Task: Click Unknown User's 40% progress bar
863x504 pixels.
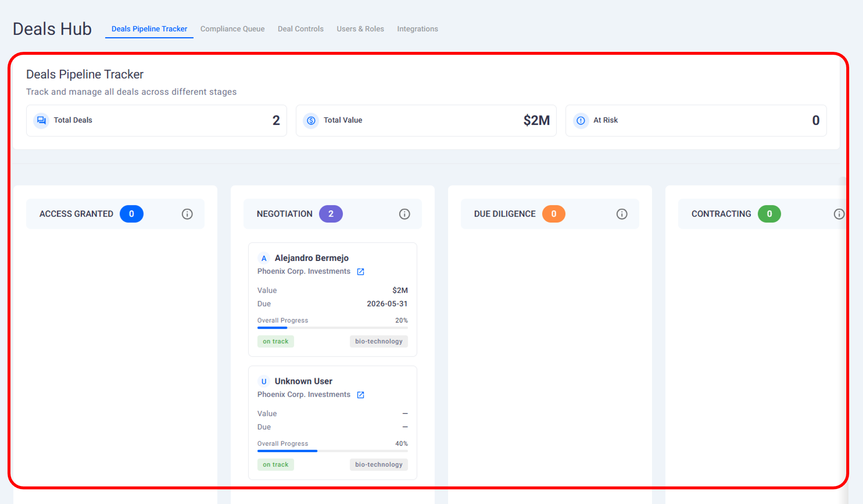Action: [332, 451]
